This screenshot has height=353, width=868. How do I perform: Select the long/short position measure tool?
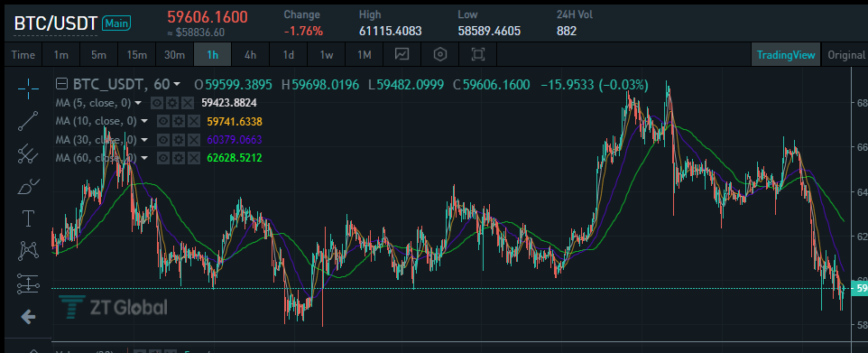[28, 283]
